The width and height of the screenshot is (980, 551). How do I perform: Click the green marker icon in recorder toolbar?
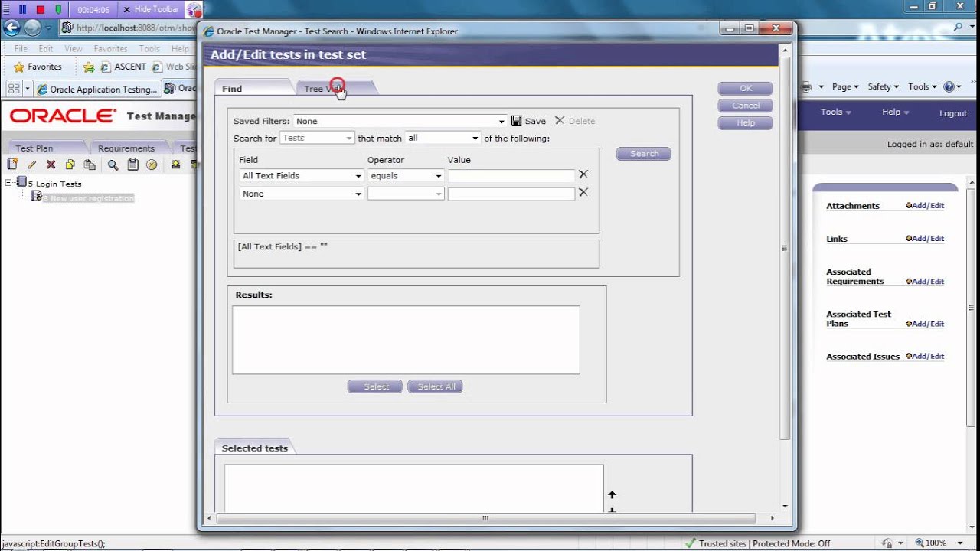coord(58,9)
